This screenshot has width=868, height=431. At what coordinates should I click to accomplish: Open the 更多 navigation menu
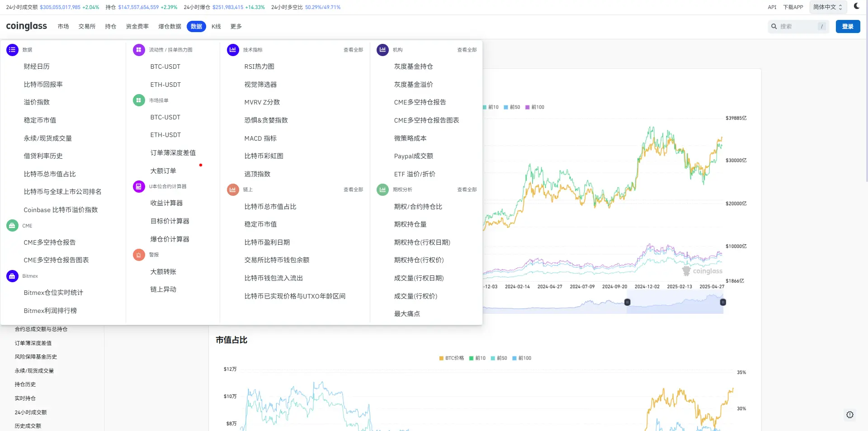(x=236, y=27)
